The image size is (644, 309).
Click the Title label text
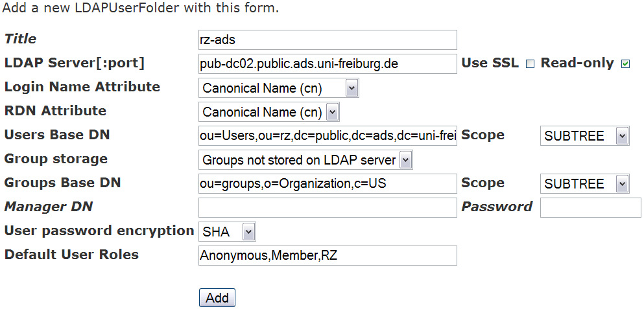pos(20,39)
